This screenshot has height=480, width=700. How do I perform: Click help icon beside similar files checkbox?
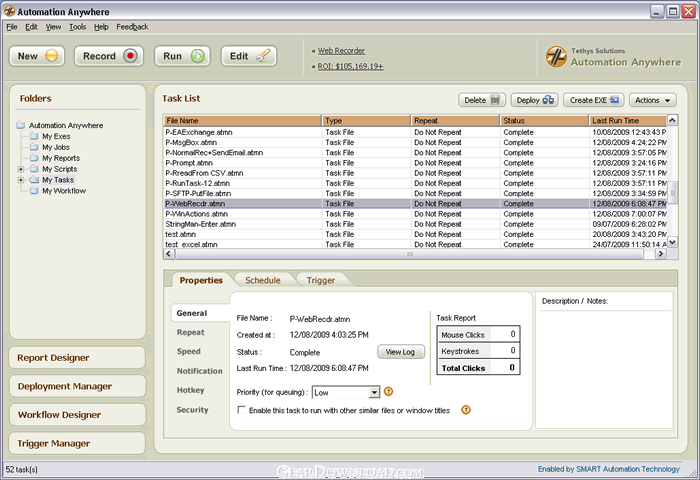[466, 410]
